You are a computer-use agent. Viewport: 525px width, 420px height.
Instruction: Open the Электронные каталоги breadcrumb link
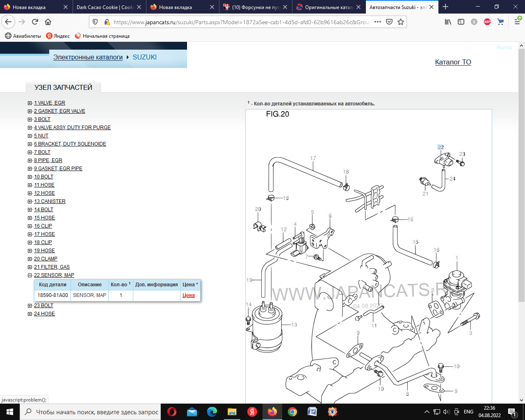pos(88,57)
